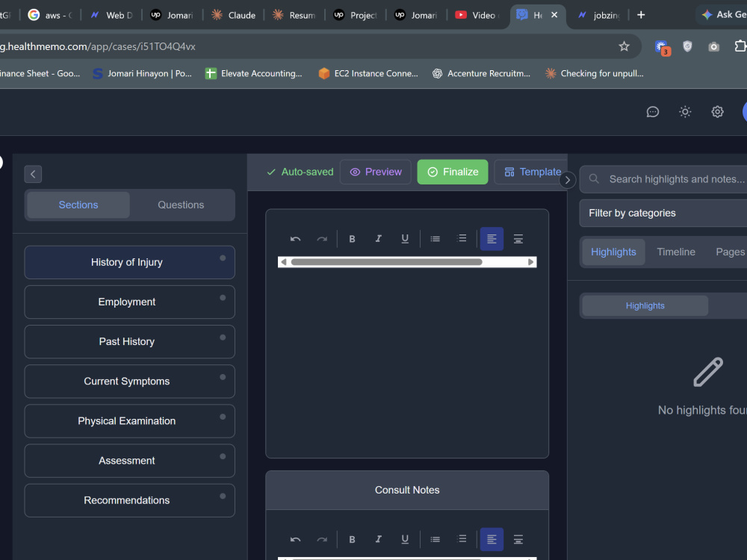The image size is (747, 560).
Task: Select the Timeline tab
Action: click(676, 252)
